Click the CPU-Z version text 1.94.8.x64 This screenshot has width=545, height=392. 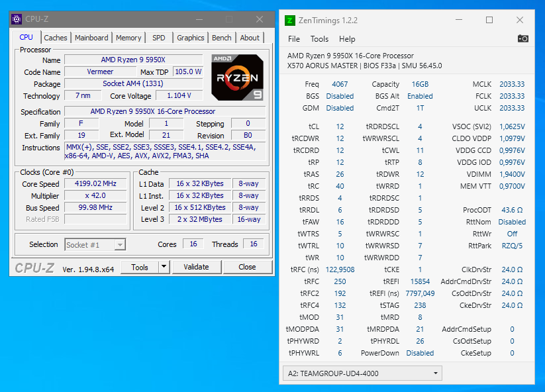click(x=88, y=269)
